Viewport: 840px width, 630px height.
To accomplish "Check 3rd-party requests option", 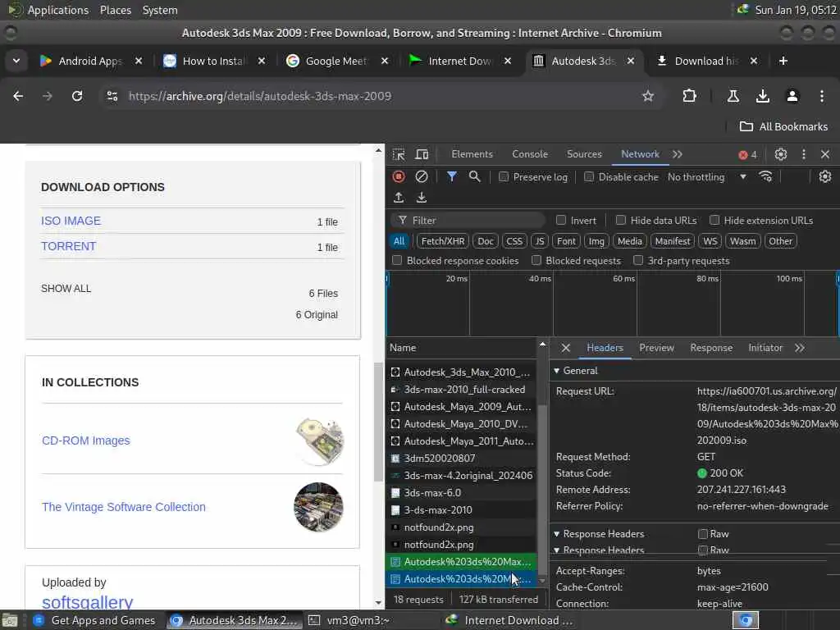I will point(638,260).
